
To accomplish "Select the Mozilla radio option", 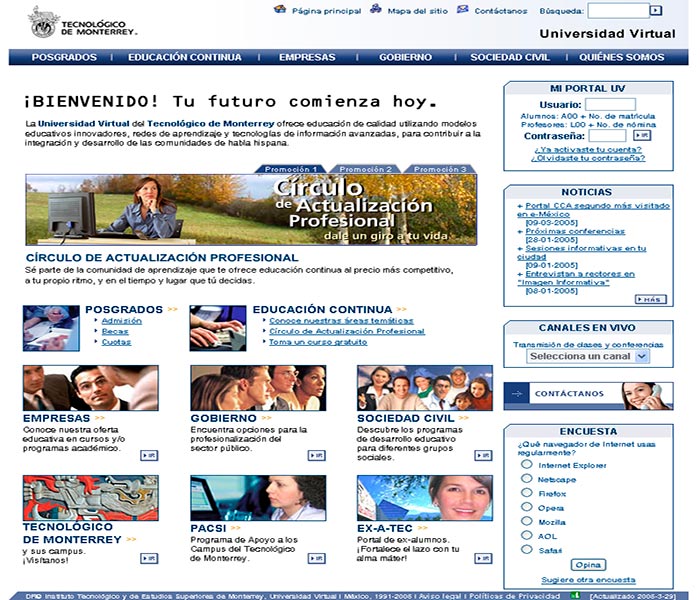I will [527, 521].
